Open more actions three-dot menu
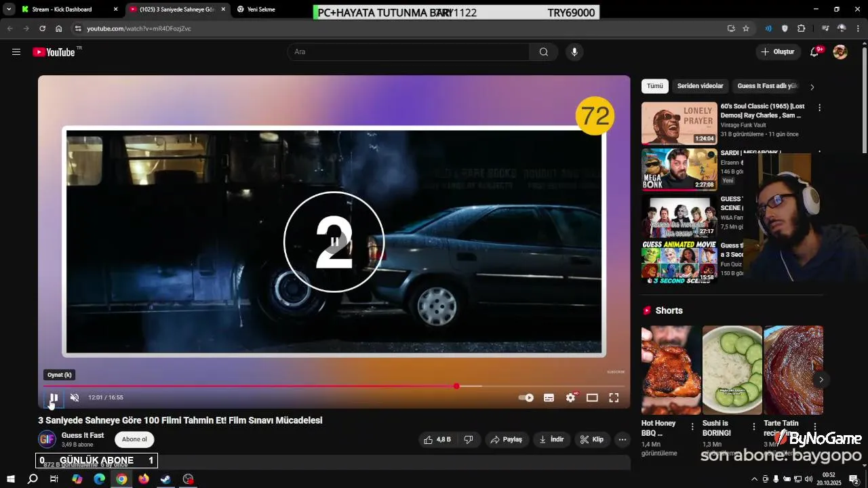This screenshot has height=488, width=868. click(x=623, y=439)
